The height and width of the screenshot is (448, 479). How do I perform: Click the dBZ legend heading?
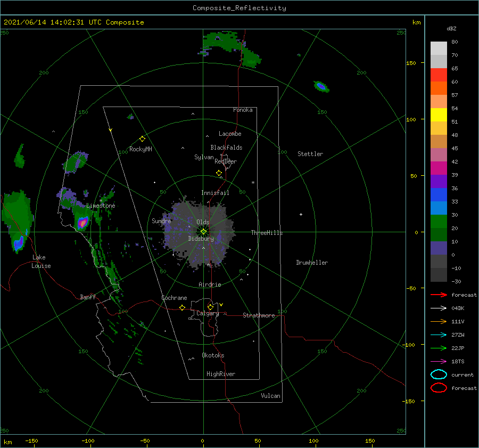(x=451, y=28)
